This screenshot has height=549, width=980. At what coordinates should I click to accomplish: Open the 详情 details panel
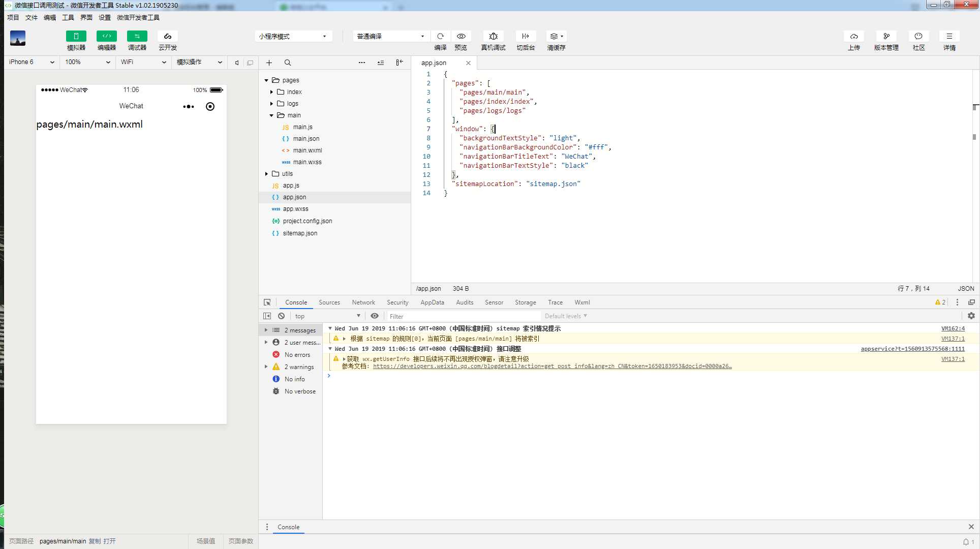click(x=950, y=36)
